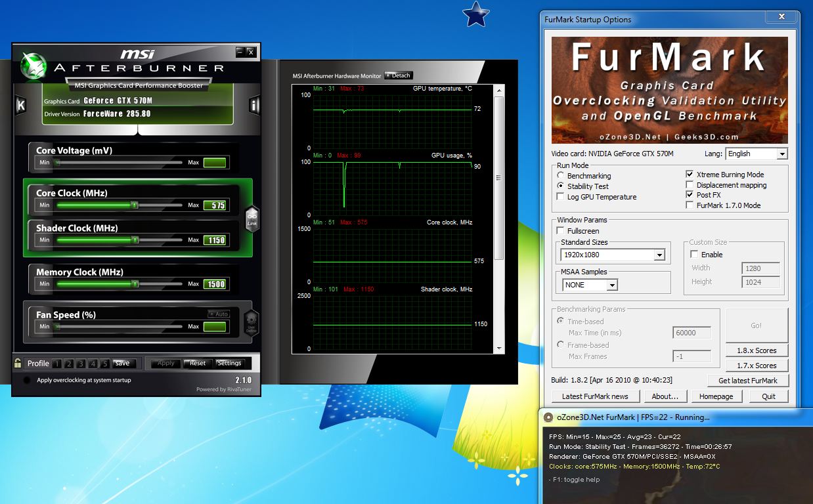Viewport: 813px width, 504px height.
Task: Click the Shader Clock value box 1150
Action: click(215, 240)
